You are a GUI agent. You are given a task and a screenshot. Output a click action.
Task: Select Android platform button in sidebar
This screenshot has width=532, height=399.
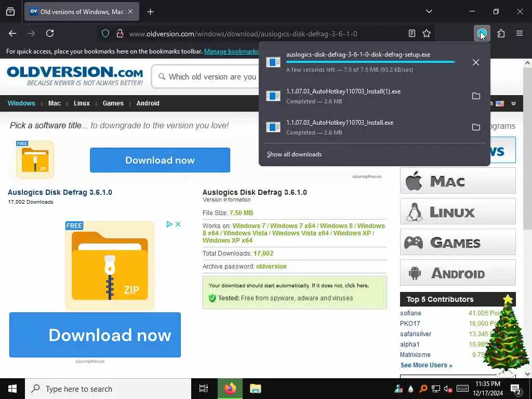[x=458, y=273]
